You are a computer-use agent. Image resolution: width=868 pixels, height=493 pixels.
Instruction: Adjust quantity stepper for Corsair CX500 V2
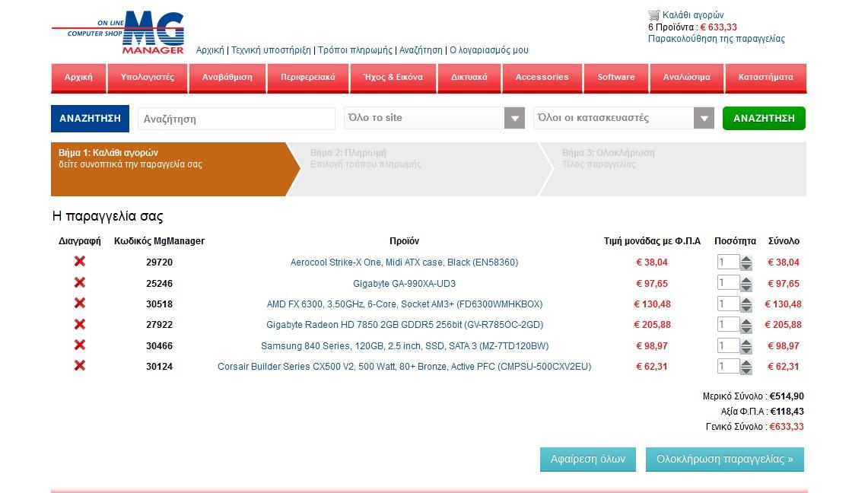click(x=746, y=367)
